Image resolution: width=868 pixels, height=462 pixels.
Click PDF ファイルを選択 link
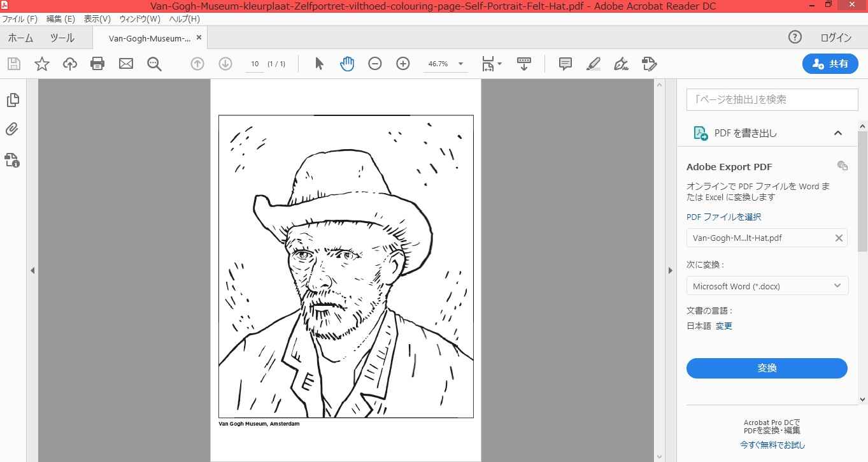pyautogui.click(x=723, y=217)
